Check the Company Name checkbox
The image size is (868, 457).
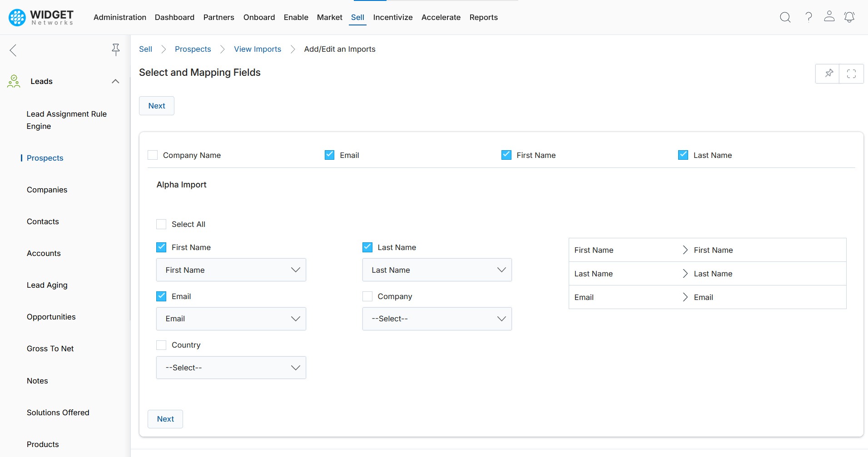153,155
